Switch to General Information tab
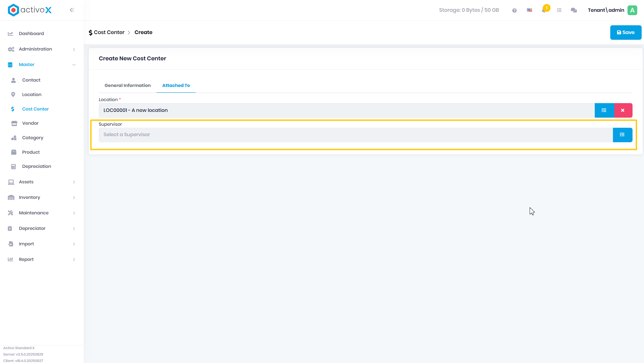Screen dimensions: 644x363 [128, 86]
